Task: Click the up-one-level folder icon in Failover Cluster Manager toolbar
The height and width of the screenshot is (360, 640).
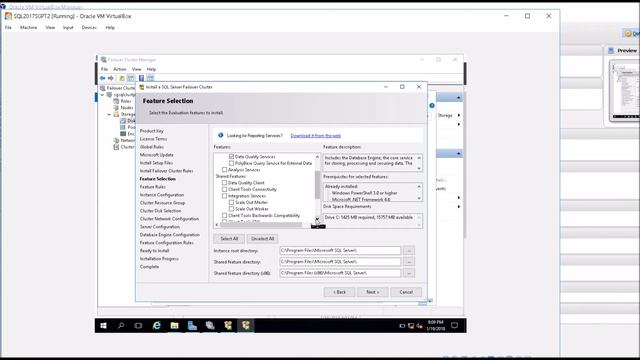Action: pyautogui.click(x=122, y=78)
